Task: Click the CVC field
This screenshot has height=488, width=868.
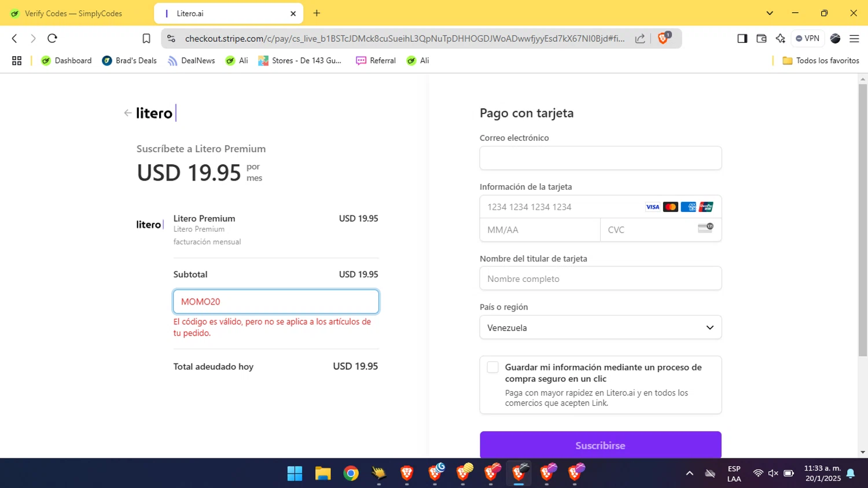Action: (x=661, y=230)
